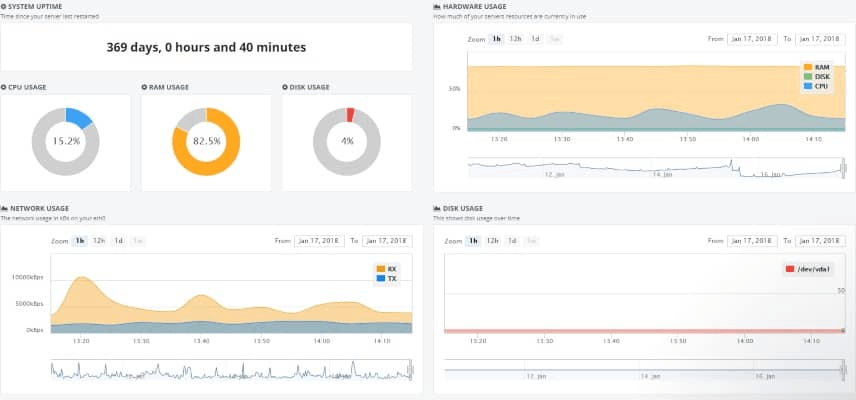
Task: Open the From date field in the Disk Usage chart
Action: tap(752, 241)
